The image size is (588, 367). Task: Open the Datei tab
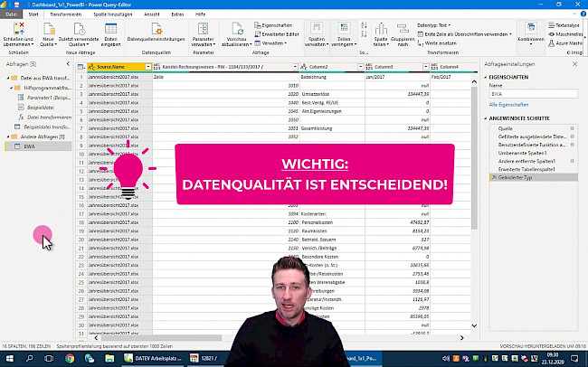click(11, 14)
